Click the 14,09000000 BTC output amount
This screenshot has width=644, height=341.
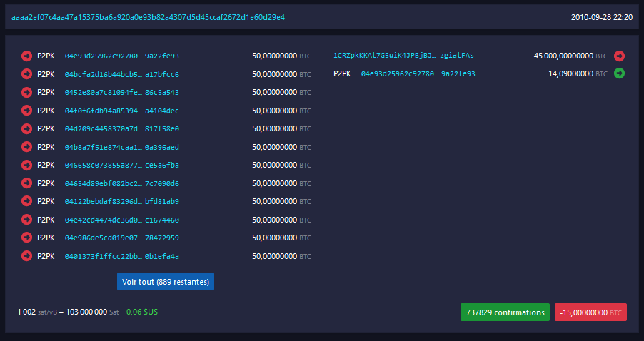(x=578, y=74)
